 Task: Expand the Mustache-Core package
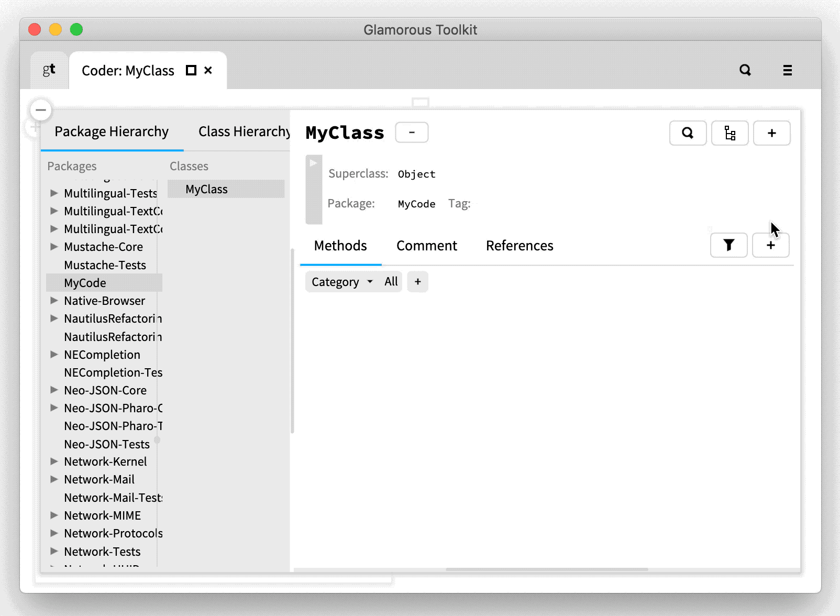tap(54, 246)
